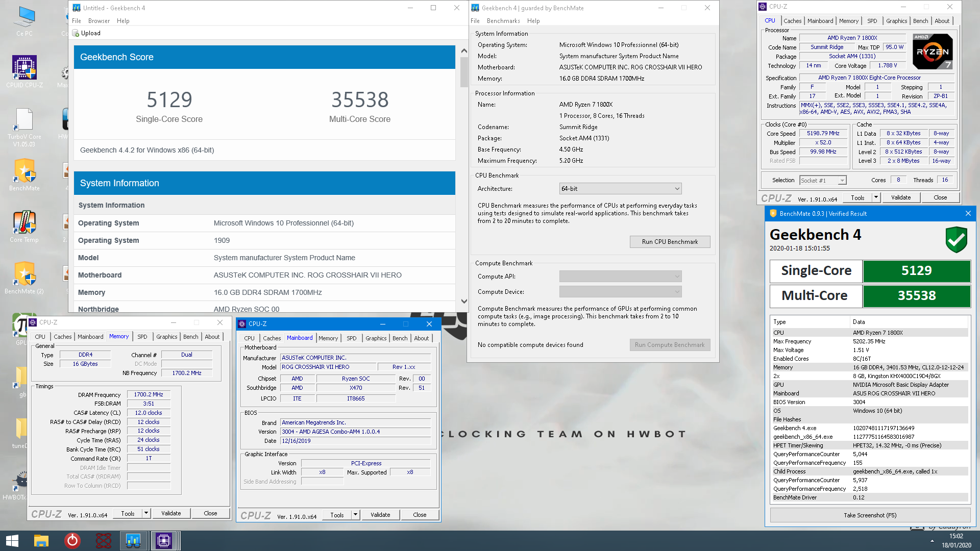The image size is (980, 551).
Task: Open the taskbar clock and date
Action: click(956, 541)
